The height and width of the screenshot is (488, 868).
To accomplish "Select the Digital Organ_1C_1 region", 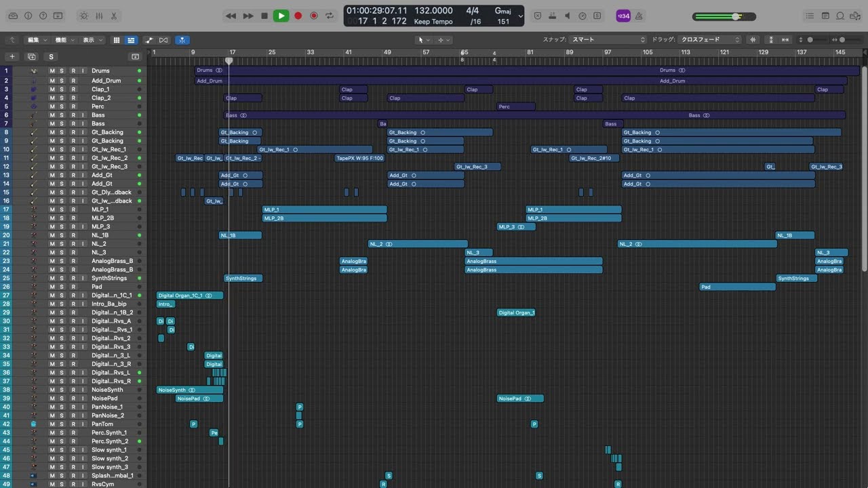I will [190, 296].
